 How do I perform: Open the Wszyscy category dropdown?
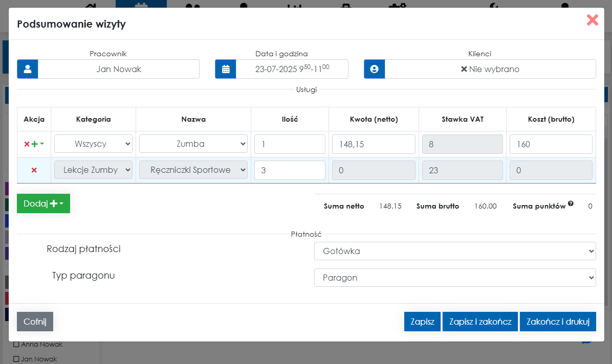click(x=93, y=144)
